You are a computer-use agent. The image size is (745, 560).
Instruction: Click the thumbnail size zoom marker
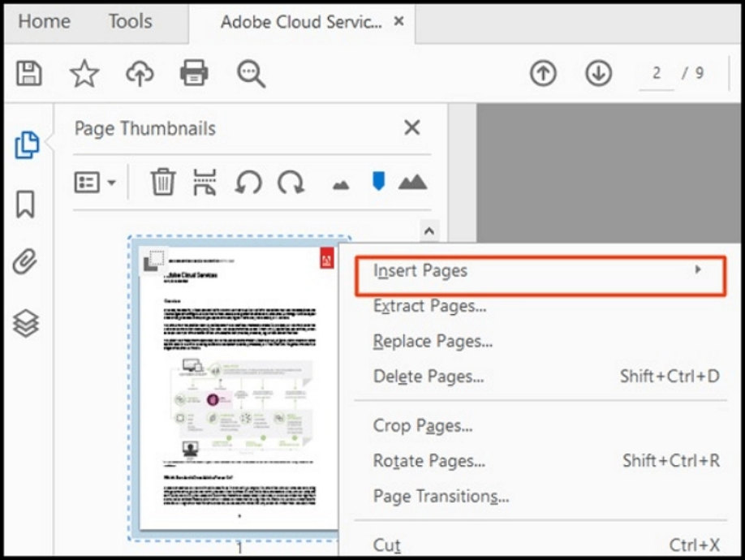pos(379,182)
